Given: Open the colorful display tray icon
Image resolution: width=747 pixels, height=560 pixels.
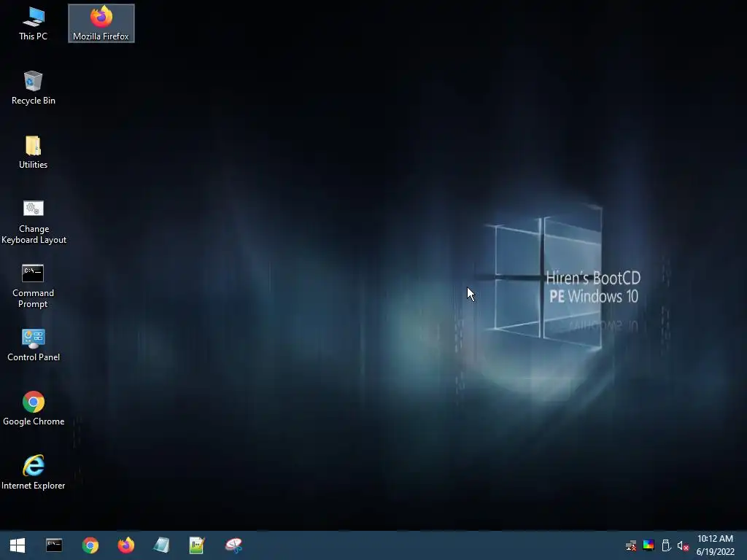Looking at the screenshot, I should click(x=649, y=545).
